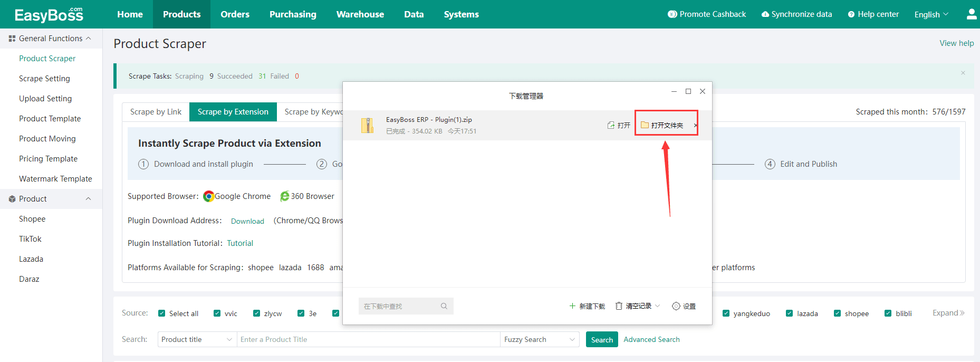980x362 pixels.
Task: Toggle the vvic source checkbox
Action: click(217, 313)
